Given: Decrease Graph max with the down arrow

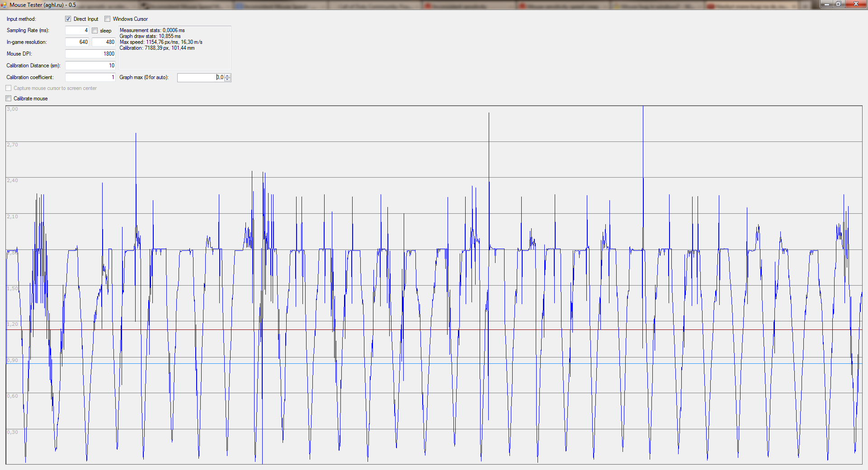Looking at the screenshot, I should pyautogui.click(x=227, y=80).
